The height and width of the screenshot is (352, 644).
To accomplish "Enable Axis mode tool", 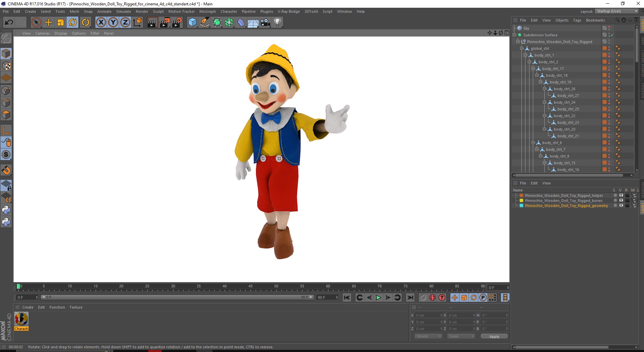I will [6, 130].
